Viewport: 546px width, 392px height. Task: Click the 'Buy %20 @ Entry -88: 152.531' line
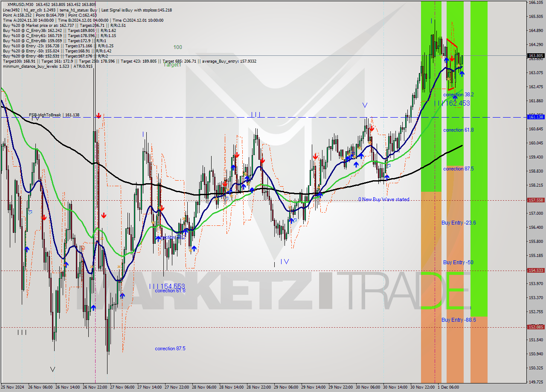click(55, 56)
